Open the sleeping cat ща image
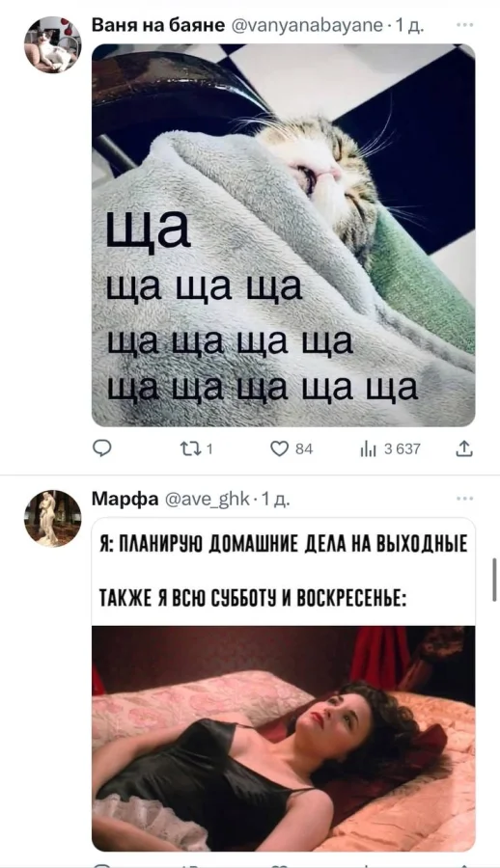 283,235
